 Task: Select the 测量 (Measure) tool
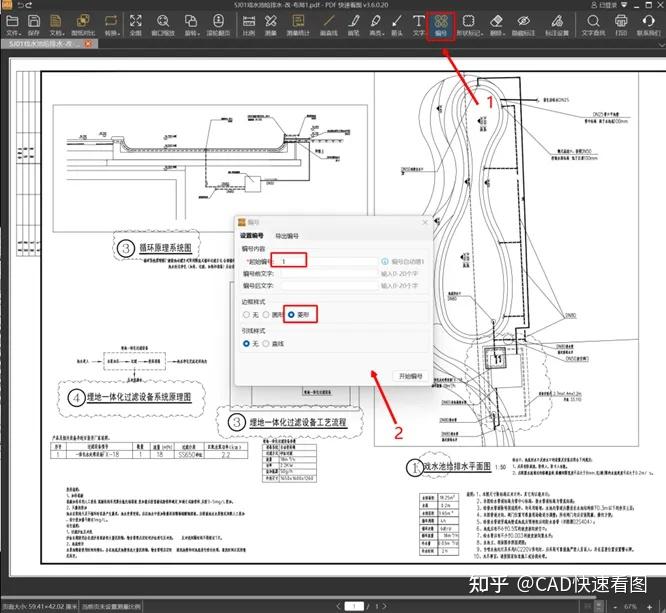pos(271,25)
